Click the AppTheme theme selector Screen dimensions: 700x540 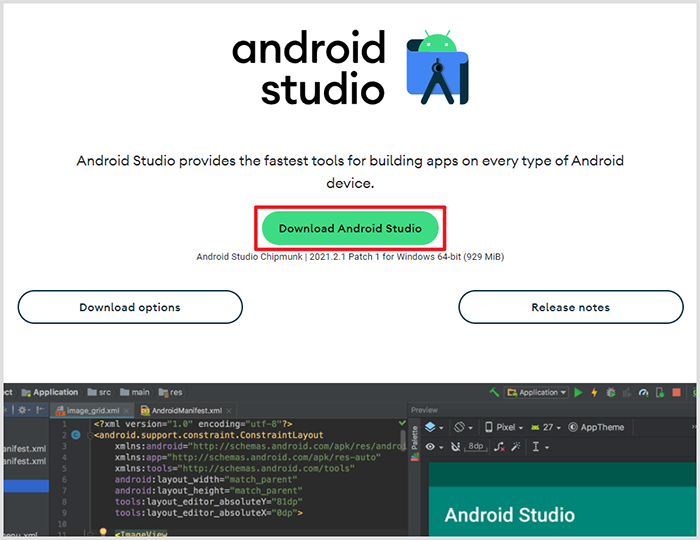[596, 427]
